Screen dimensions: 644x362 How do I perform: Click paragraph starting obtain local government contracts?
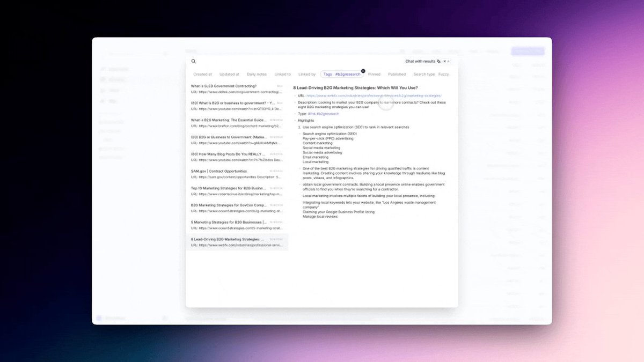point(374,187)
